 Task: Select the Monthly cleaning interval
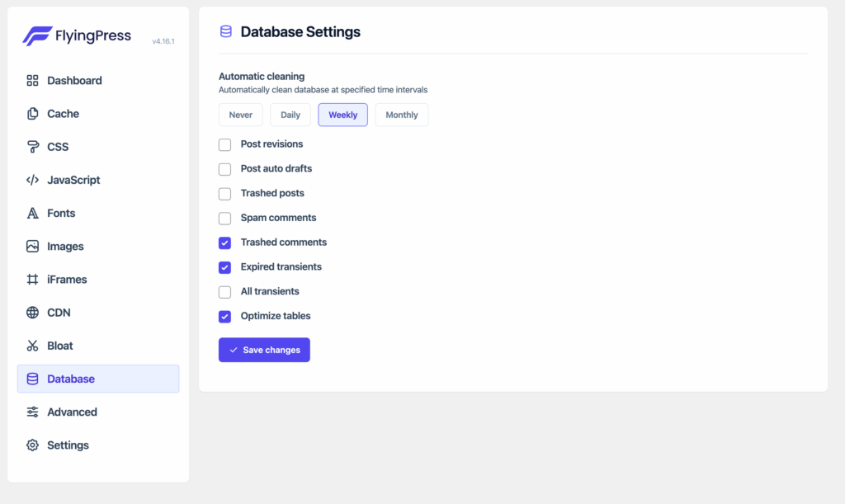tap(402, 115)
